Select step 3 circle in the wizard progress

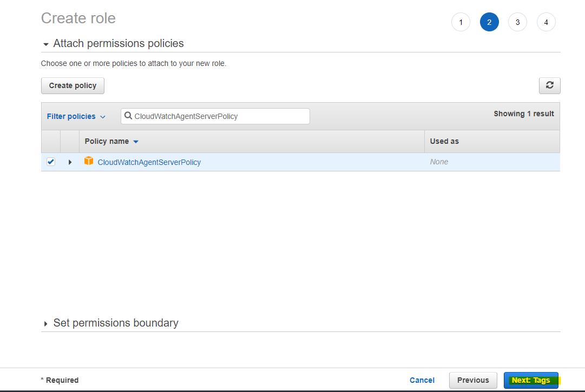point(517,22)
